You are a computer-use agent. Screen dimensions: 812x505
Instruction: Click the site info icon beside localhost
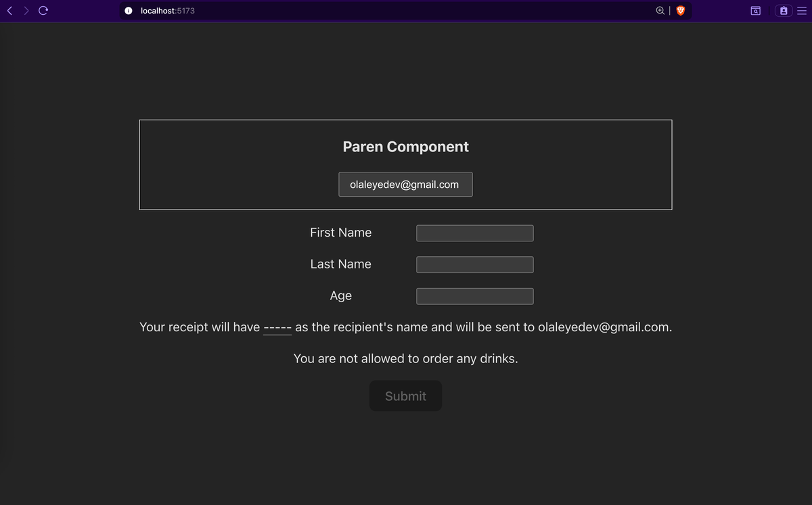point(128,11)
